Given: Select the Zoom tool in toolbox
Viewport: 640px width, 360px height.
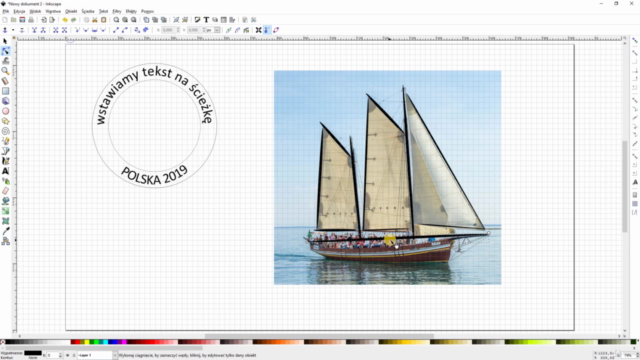Looking at the screenshot, I should (x=5, y=71).
